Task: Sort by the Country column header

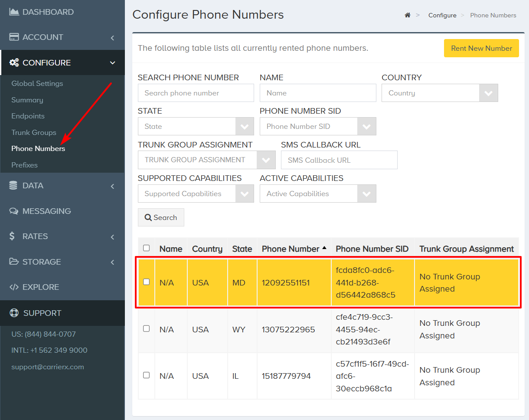Action: [x=207, y=249]
